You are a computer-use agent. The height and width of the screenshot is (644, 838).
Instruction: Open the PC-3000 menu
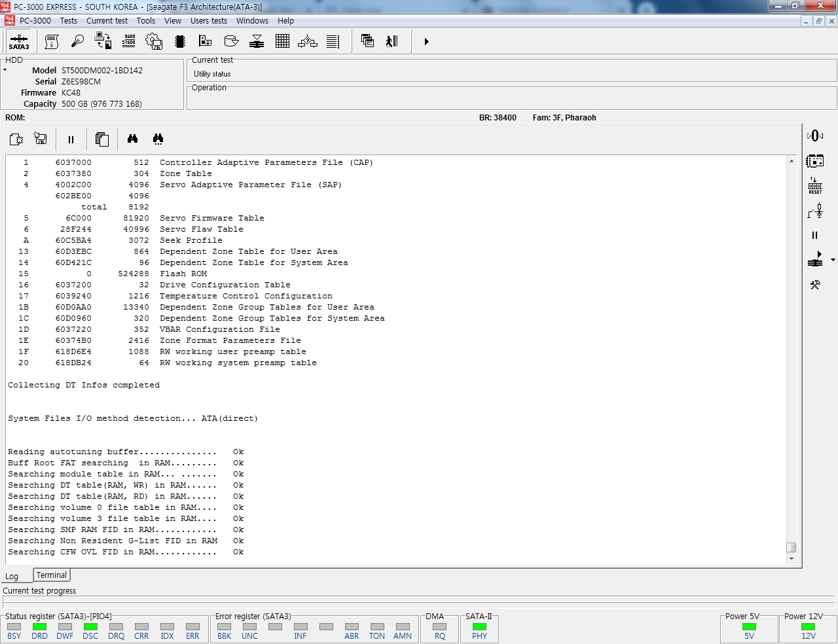pyautogui.click(x=35, y=21)
